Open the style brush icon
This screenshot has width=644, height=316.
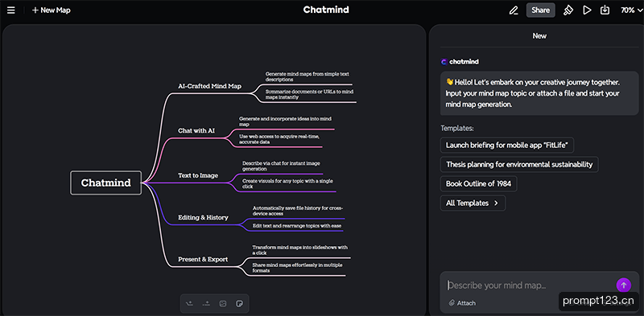tap(568, 10)
